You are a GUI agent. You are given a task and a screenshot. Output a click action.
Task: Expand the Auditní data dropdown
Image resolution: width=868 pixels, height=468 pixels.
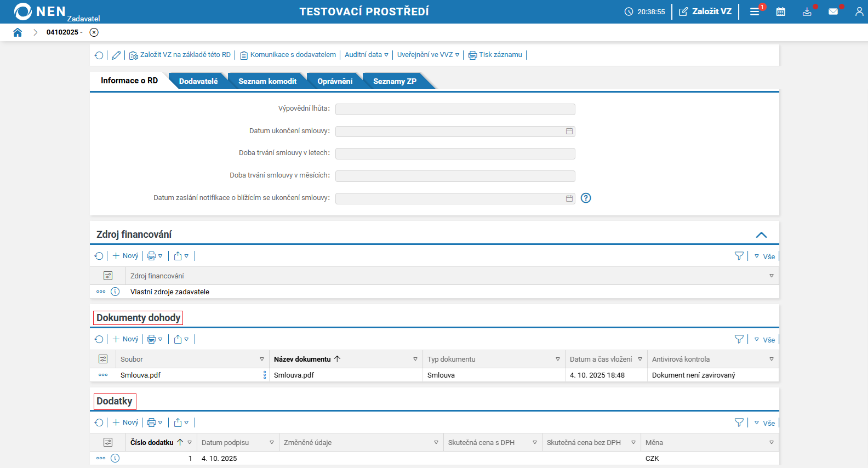coord(366,55)
